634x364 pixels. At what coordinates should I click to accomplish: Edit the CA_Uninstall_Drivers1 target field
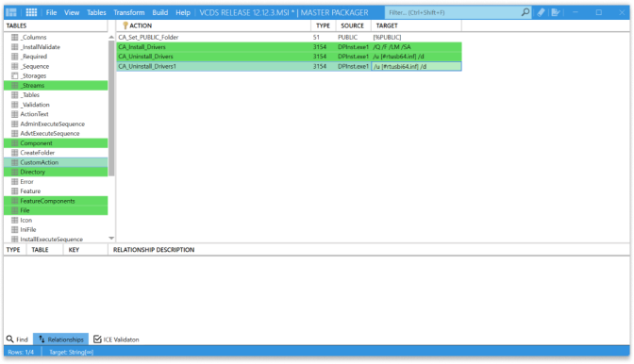(x=416, y=66)
